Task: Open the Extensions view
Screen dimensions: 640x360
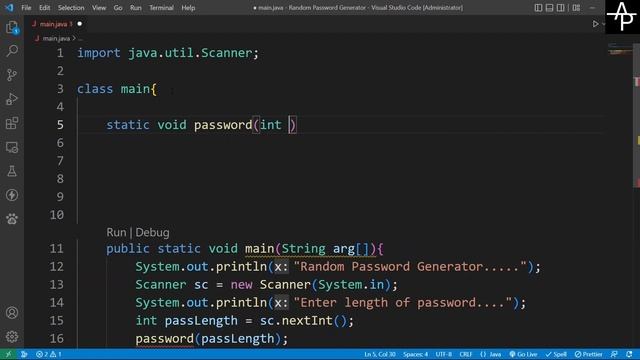Action: [x=12, y=123]
